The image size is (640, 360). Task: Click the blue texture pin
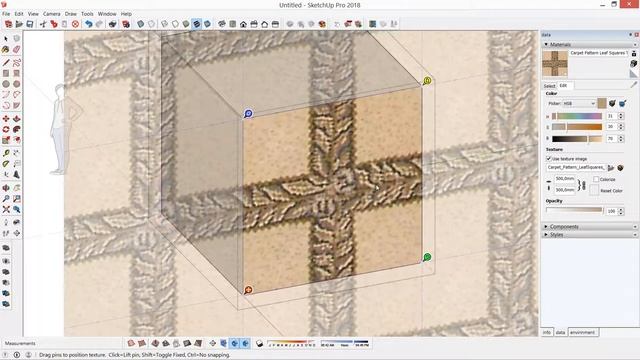pos(248,113)
